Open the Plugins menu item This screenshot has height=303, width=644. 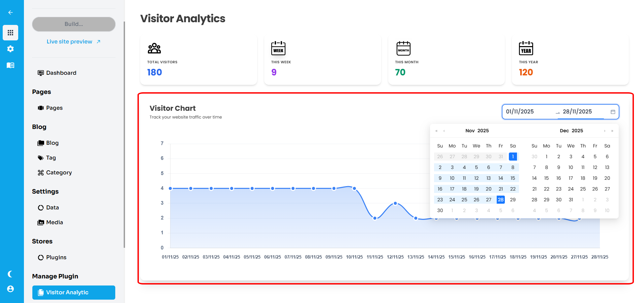tap(56, 258)
